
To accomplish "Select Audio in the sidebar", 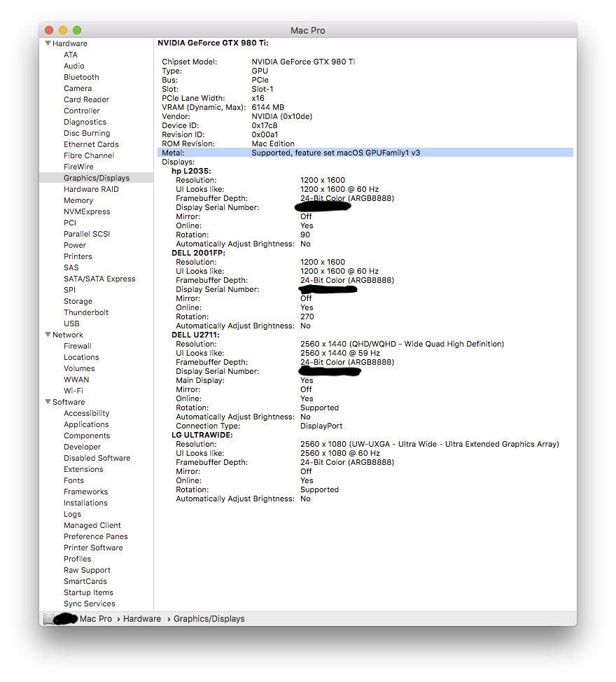I will tap(74, 66).
